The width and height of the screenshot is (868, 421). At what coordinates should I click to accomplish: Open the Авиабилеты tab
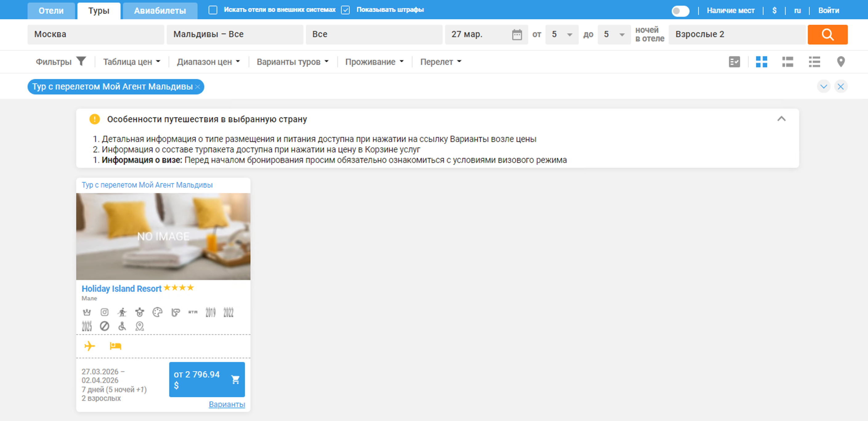click(160, 11)
